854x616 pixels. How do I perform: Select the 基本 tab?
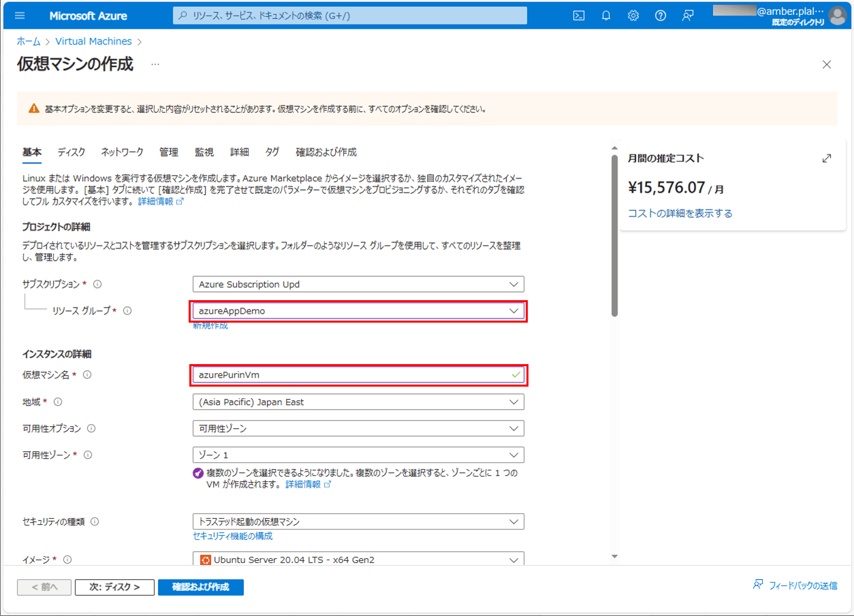tap(32, 152)
